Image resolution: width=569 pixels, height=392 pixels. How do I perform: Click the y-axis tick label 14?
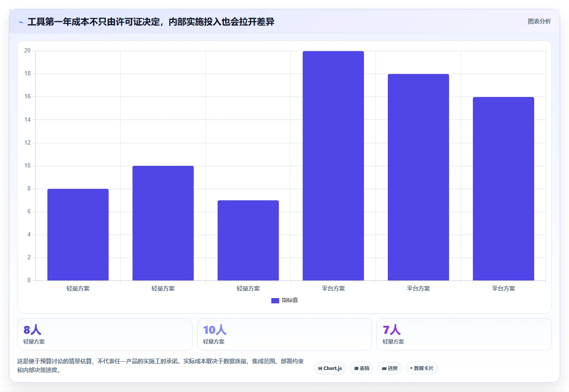point(27,119)
